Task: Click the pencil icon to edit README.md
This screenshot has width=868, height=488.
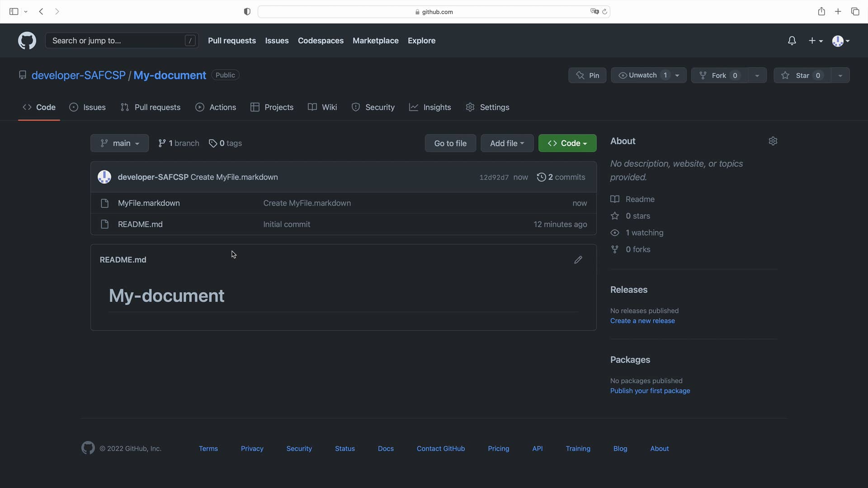Action: coord(579,260)
